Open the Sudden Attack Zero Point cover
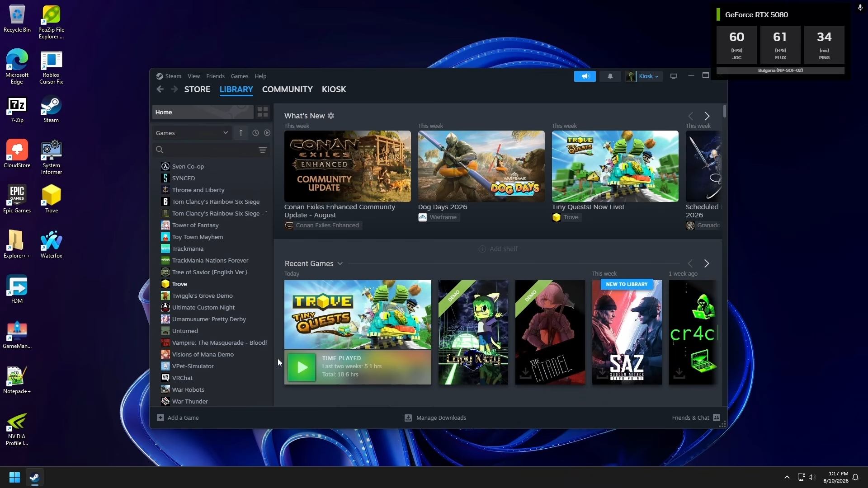This screenshot has width=868, height=488. coord(627,333)
